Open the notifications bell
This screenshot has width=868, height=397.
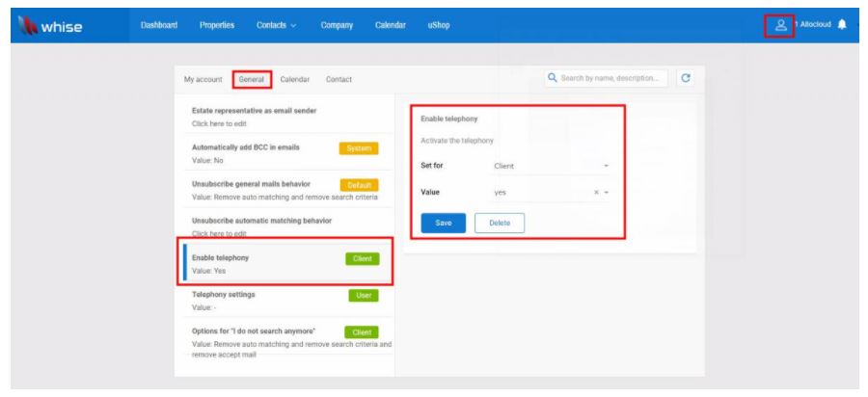point(842,25)
